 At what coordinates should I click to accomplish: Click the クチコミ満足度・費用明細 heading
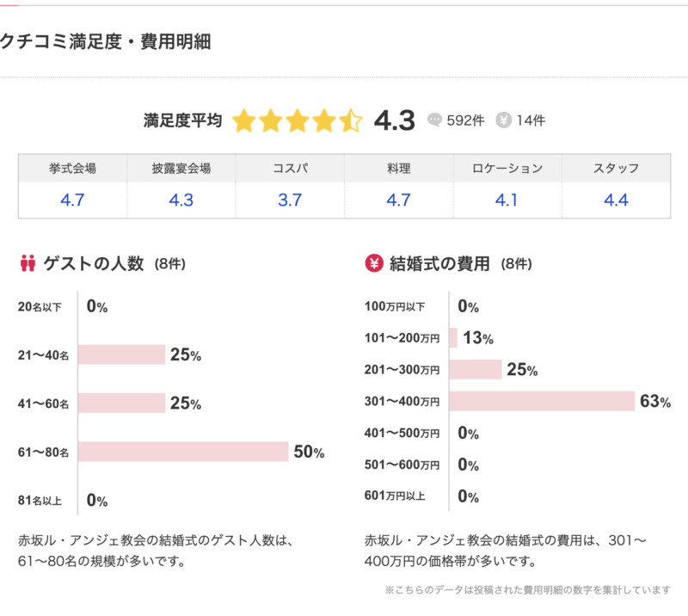click(106, 41)
